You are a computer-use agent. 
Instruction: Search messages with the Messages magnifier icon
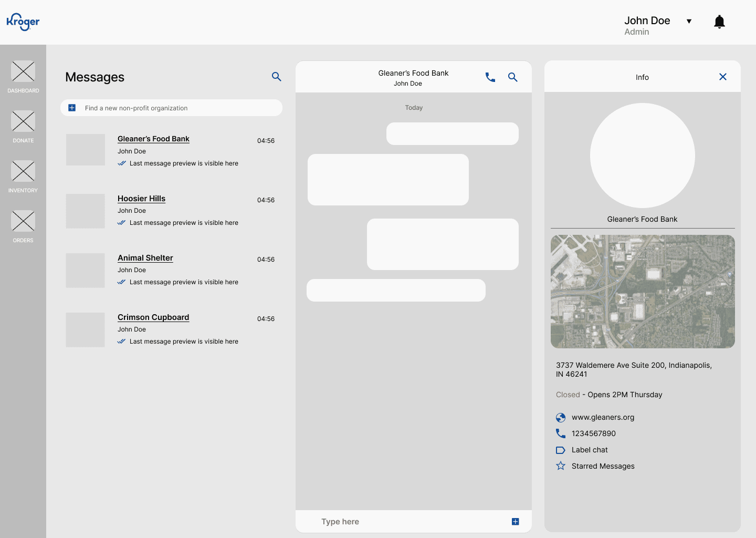click(x=277, y=77)
